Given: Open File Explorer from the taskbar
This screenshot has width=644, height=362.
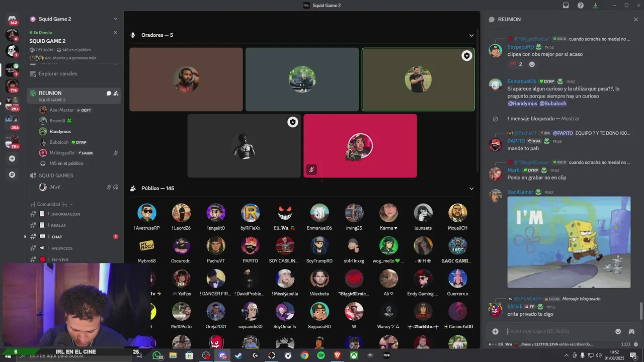Looking at the screenshot, I should coord(173,355).
